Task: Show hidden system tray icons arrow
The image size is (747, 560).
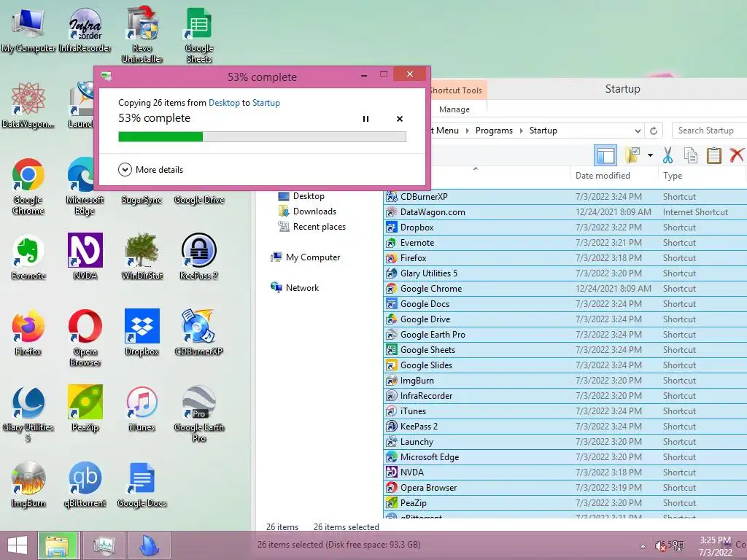Action: [643, 546]
